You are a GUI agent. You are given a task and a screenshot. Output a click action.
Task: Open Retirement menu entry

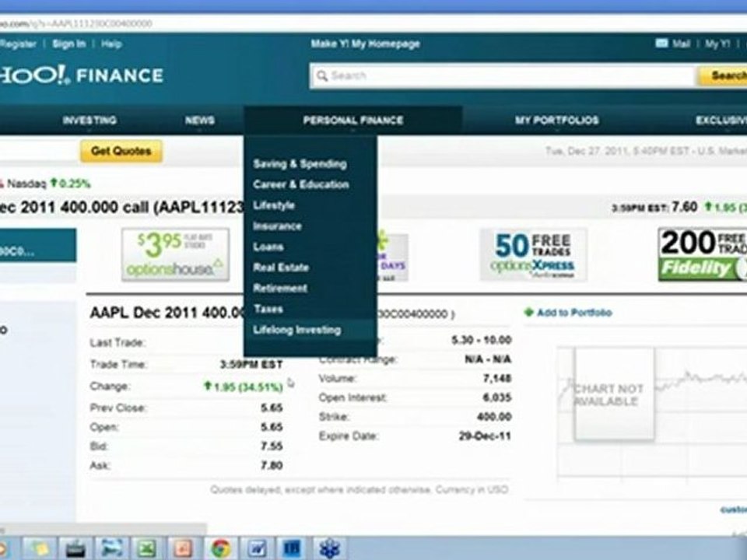point(280,289)
